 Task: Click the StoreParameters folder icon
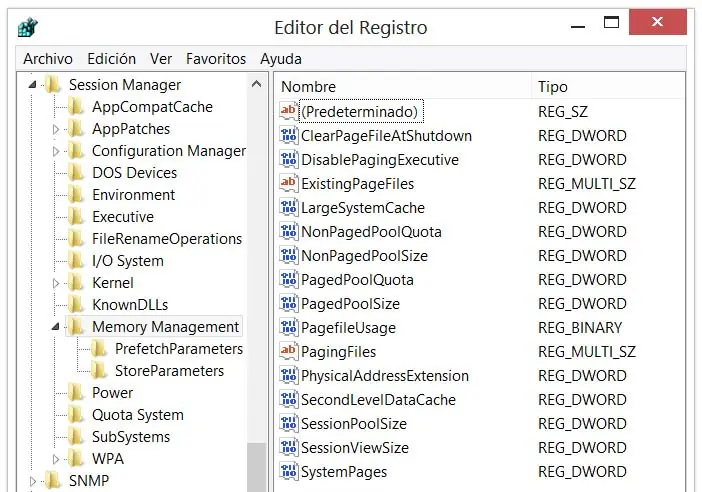pos(99,370)
